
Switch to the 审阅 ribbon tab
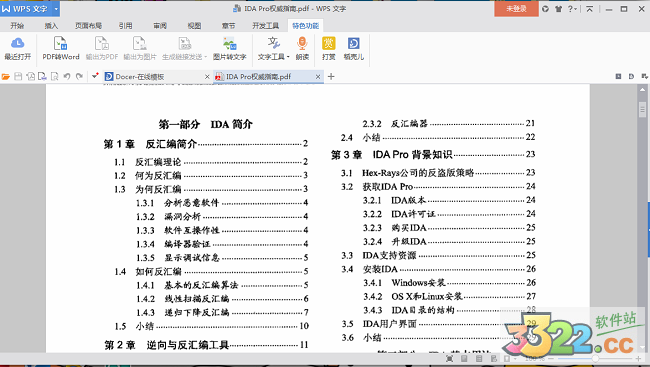(160, 26)
